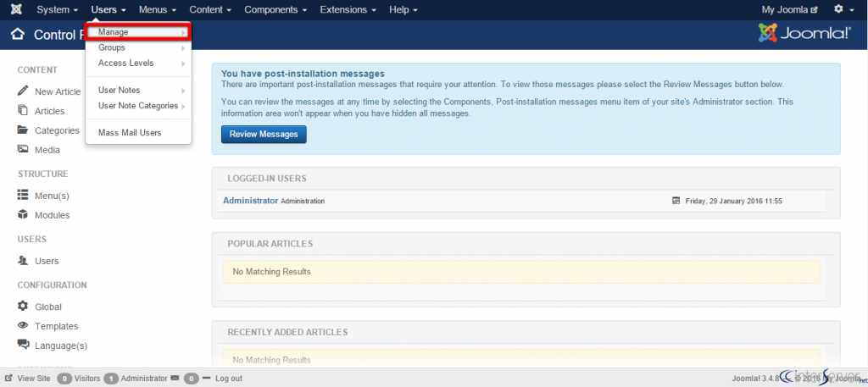Click the Menu(s) list icon
This screenshot has height=387, width=868.
coord(23,195)
